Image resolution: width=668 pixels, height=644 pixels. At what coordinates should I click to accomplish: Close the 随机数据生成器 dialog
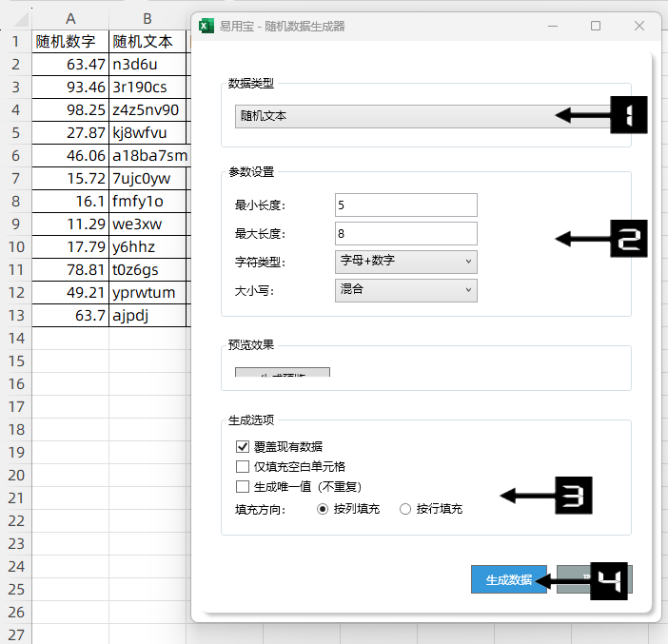tap(639, 26)
